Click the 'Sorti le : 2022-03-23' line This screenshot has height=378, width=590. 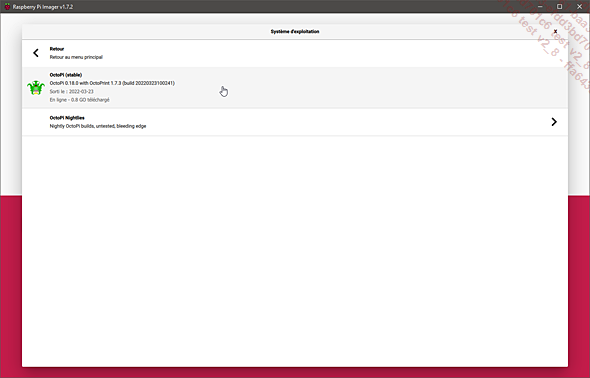(71, 91)
